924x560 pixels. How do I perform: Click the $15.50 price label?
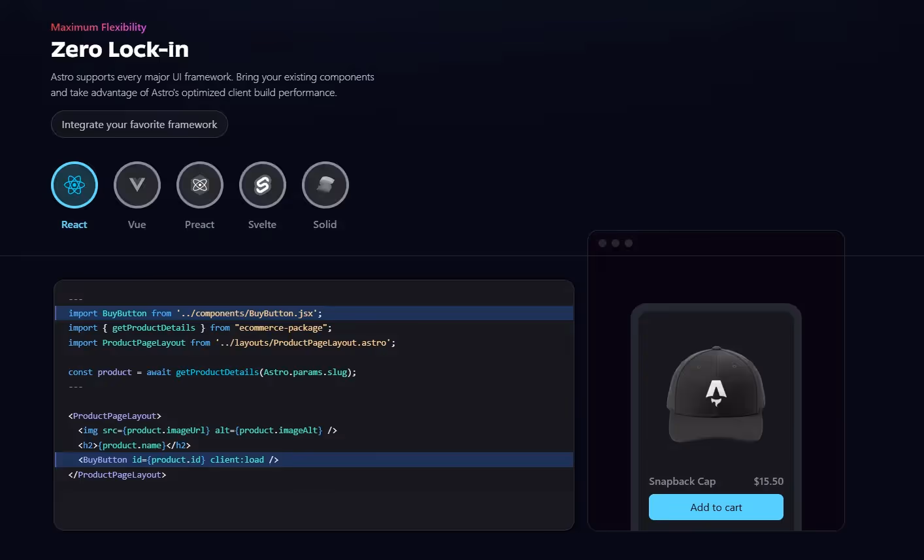tap(768, 481)
